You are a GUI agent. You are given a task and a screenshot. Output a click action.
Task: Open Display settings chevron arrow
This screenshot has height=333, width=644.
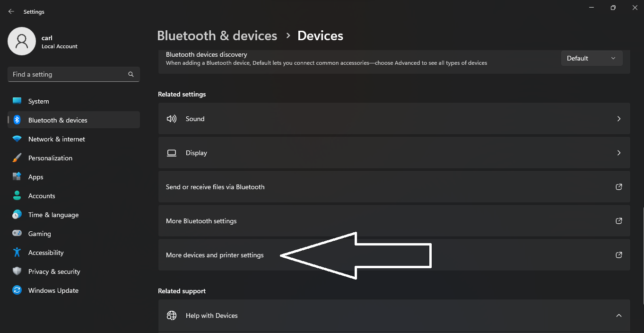pos(618,153)
